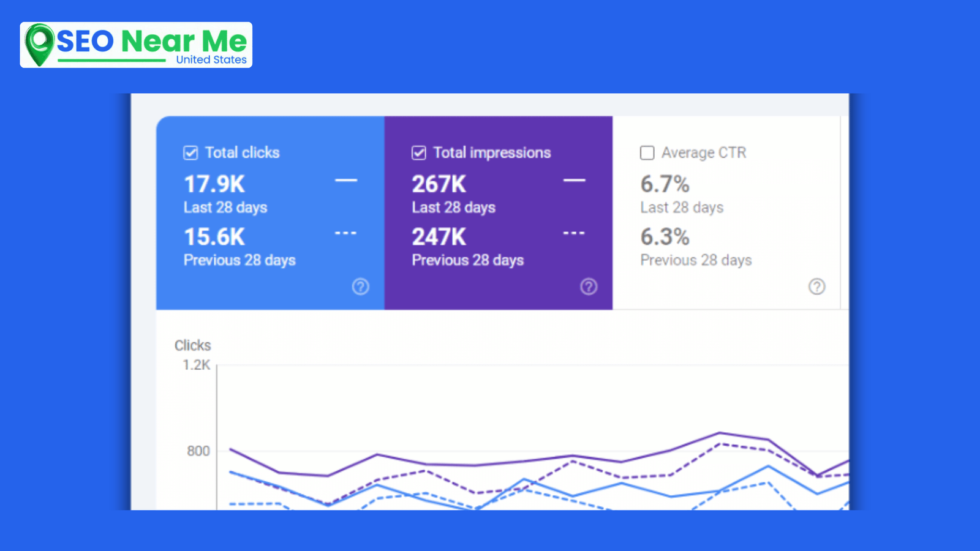The width and height of the screenshot is (980, 551).
Task: Select the 6.7% Average CTR value
Action: (665, 184)
